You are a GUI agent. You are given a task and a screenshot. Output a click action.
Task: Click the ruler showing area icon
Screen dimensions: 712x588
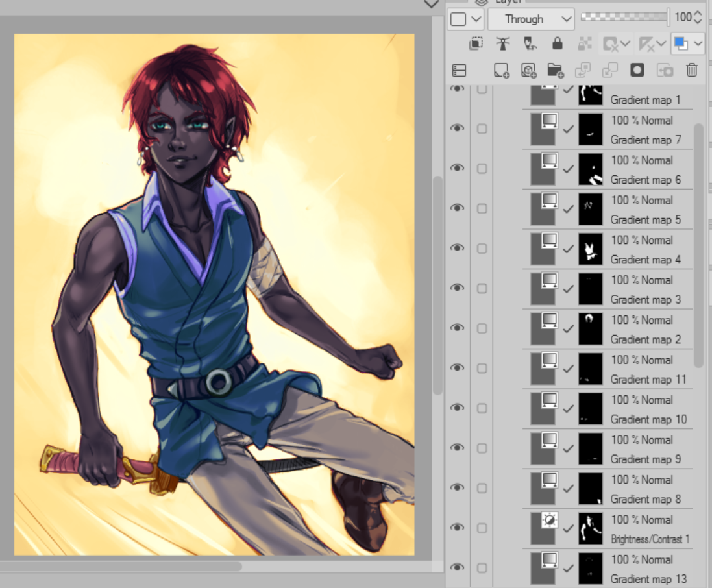pyautogui.click(x=646, y=44)
